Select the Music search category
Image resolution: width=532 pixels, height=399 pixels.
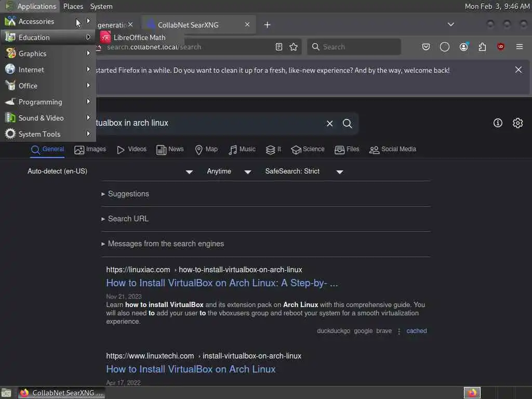[242, 149]
